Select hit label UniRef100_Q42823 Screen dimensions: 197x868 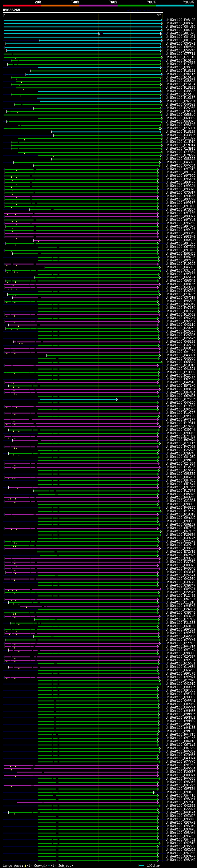[180, 806]
